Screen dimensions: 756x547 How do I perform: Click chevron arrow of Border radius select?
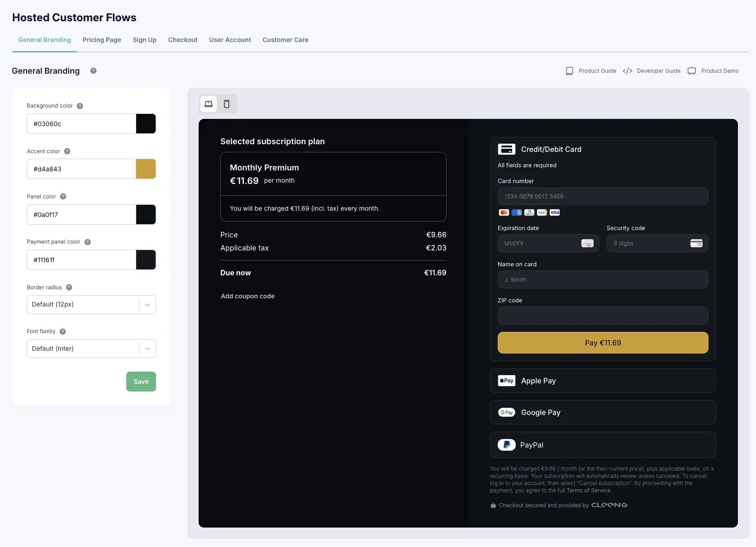(147, 305)
